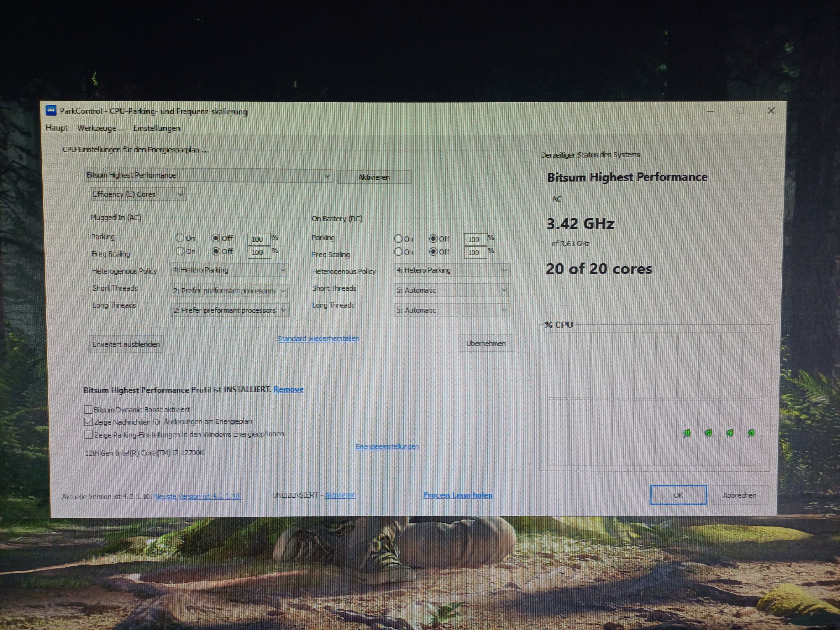Expand DC Short Threads Automatic dropdown
This screenshot has height=630, width=840.
(x=451, y=290)
